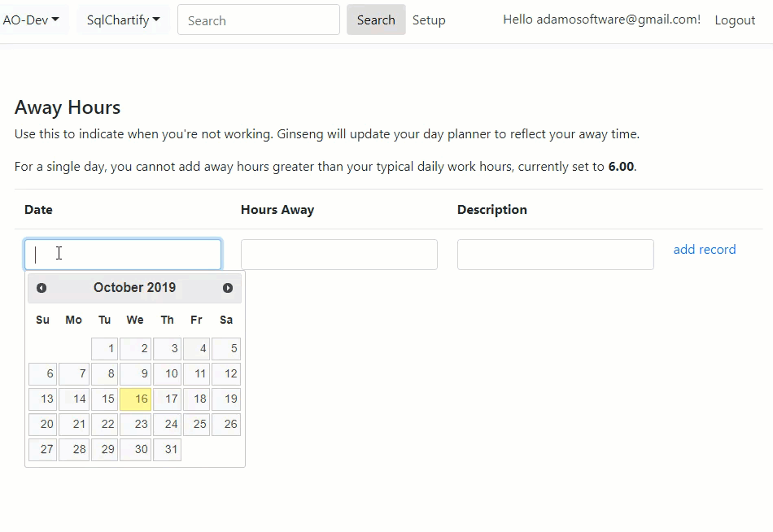
Task: Select October 19 in the calendar
Action: coord(226,399)
